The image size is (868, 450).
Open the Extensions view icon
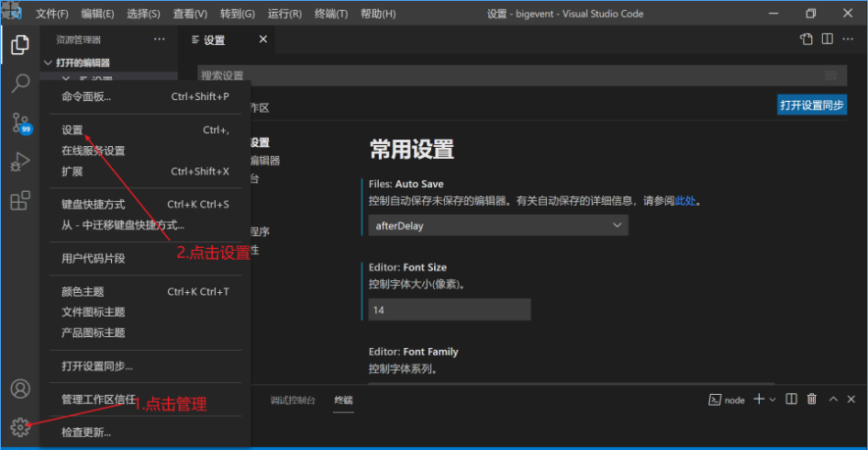(x=20, y=200)
